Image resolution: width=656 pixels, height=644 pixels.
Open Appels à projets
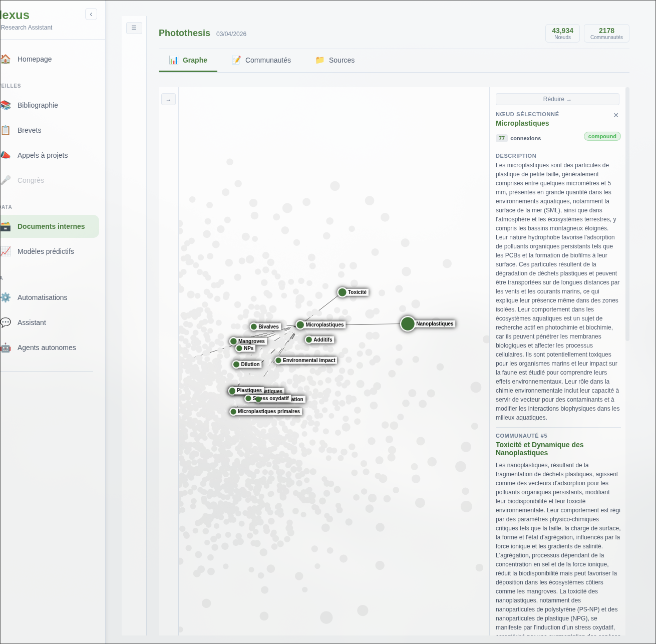(x=43, y=155)
